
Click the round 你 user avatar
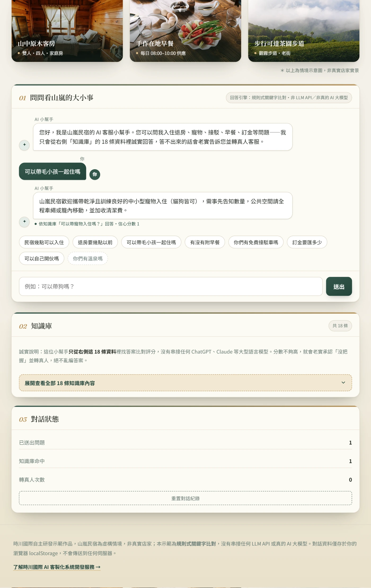click(95, 175)
